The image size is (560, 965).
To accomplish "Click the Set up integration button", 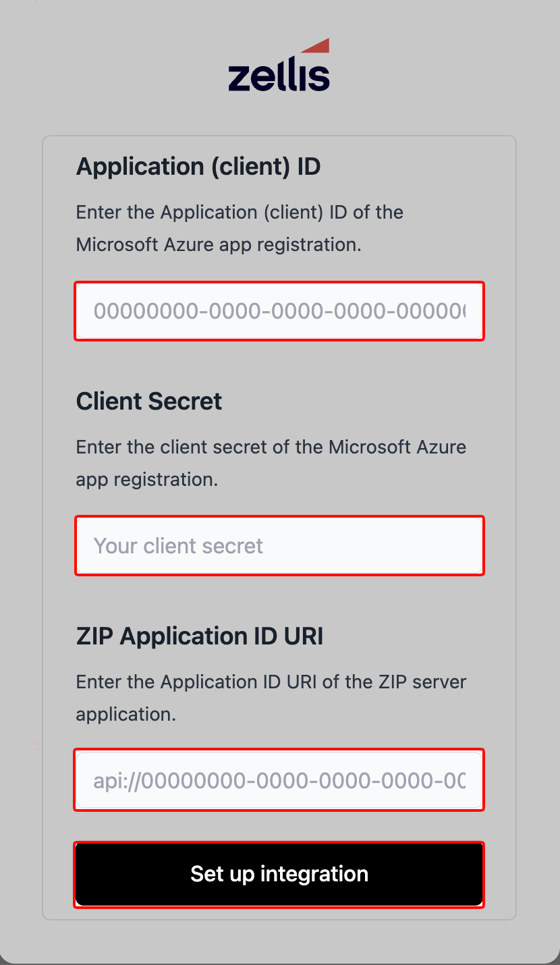I will [x=279, y=874].
